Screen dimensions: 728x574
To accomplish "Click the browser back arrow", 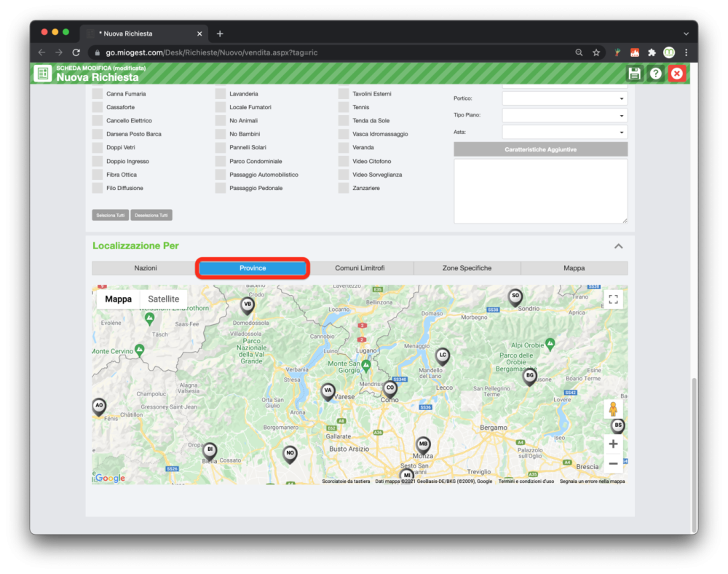I will (41, 52).
